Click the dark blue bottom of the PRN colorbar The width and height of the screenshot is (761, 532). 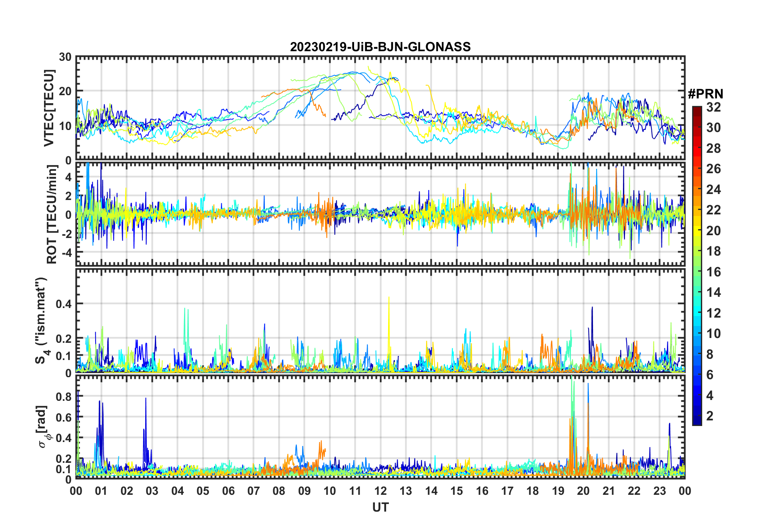697,420
